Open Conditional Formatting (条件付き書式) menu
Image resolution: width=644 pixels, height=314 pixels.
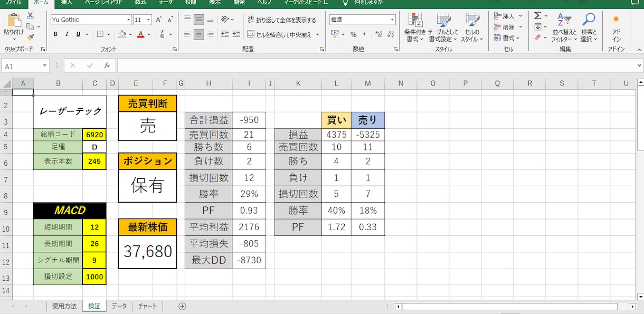(415, 28)
